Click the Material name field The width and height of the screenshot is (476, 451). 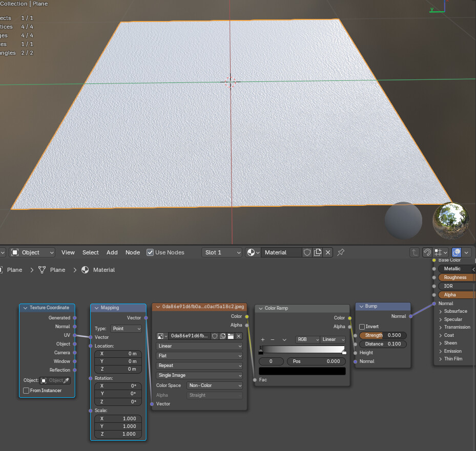(282, 252)
